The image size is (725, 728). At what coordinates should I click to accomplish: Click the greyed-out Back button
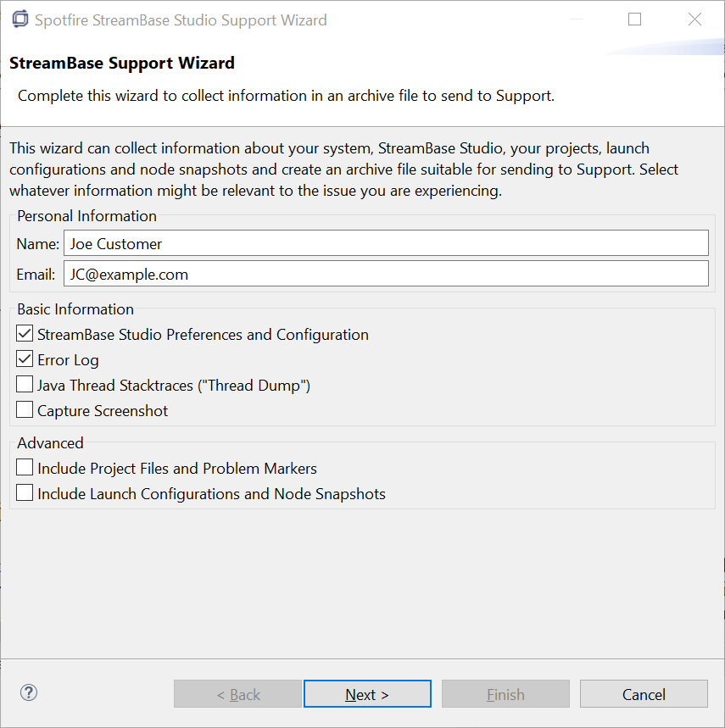(x=238, y=694)
